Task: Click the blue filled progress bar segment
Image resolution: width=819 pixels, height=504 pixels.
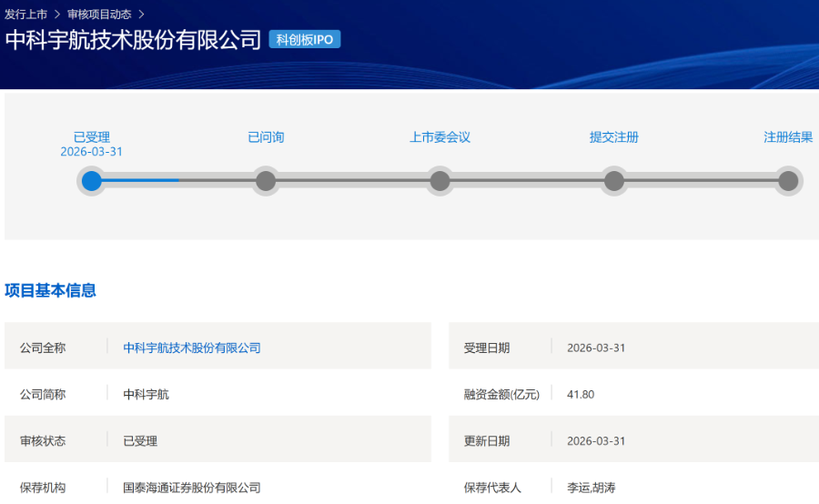Action: [141, 181]
